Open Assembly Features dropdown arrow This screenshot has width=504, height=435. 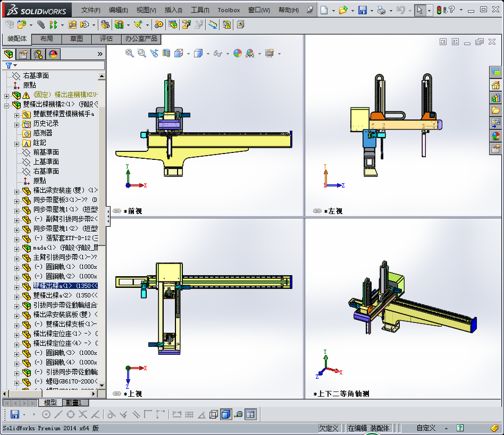pos(128,25)
